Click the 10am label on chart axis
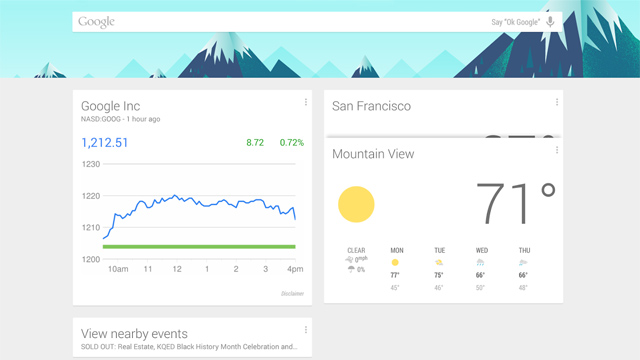 tap(118, 269)
